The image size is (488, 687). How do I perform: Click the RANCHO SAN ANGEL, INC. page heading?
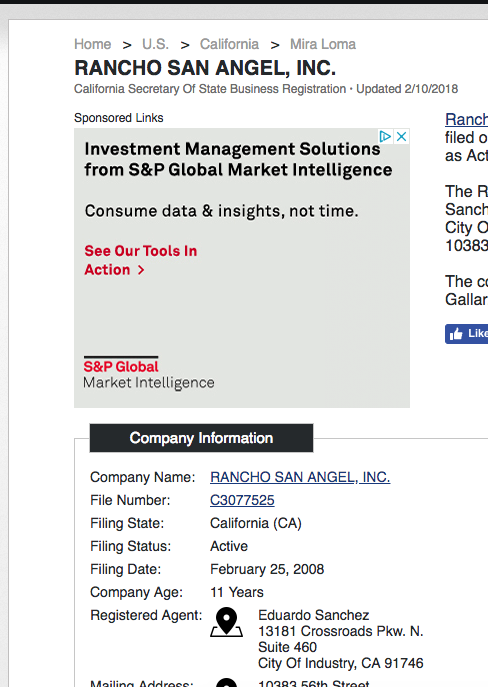[205, 68]
